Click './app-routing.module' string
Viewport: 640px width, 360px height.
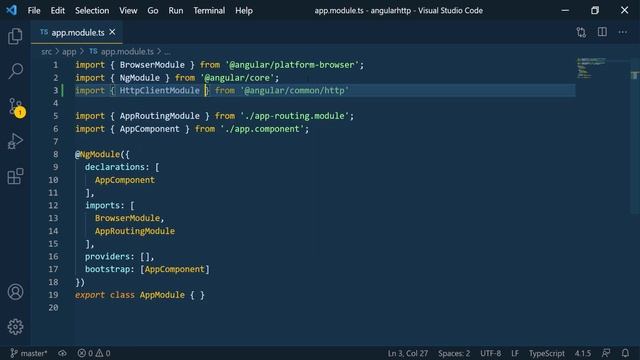(295, 116)
